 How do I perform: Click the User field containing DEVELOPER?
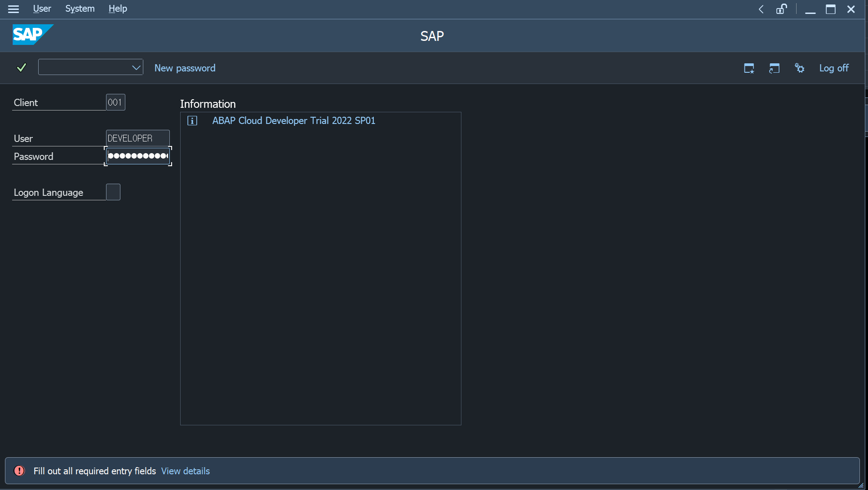click(137, 138)
